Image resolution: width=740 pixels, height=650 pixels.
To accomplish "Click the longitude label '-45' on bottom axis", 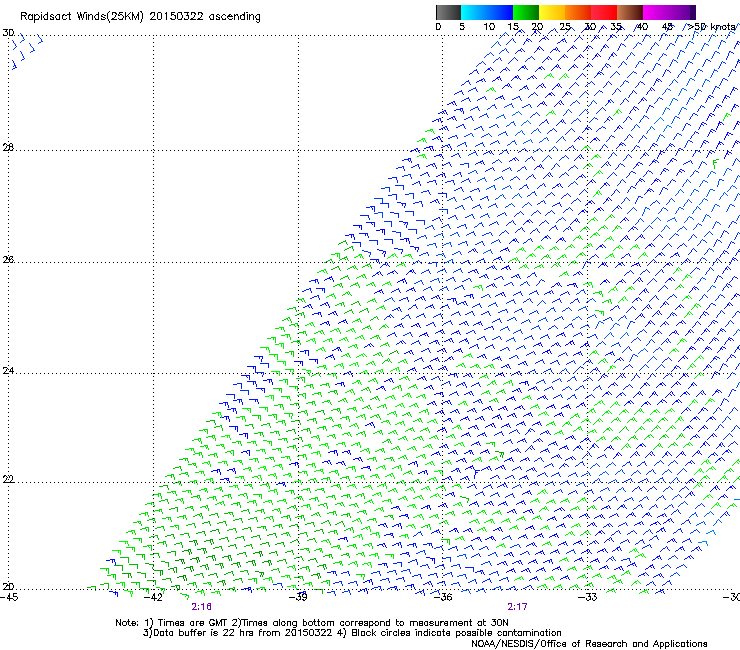I will coord(9,597).
